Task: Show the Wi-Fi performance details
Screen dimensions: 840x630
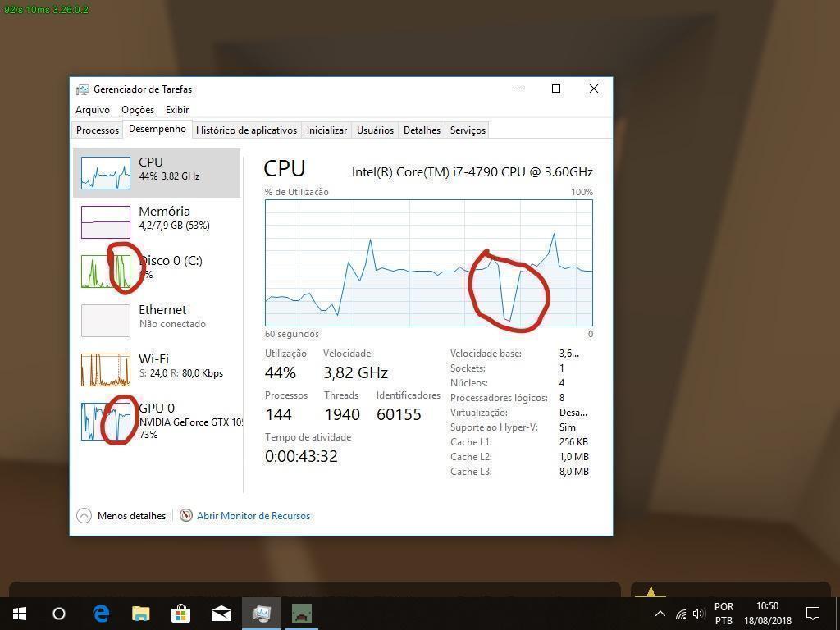Action: coord(157,370)
